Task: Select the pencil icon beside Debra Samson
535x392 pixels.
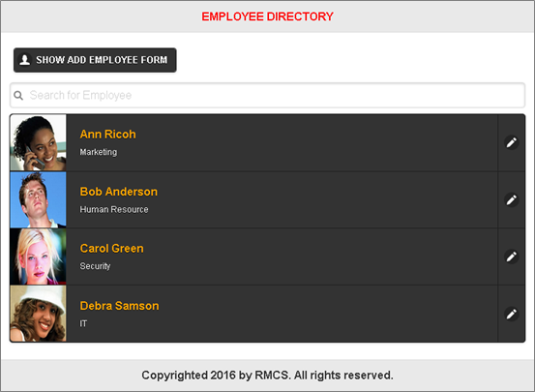Action: (511, 314)
